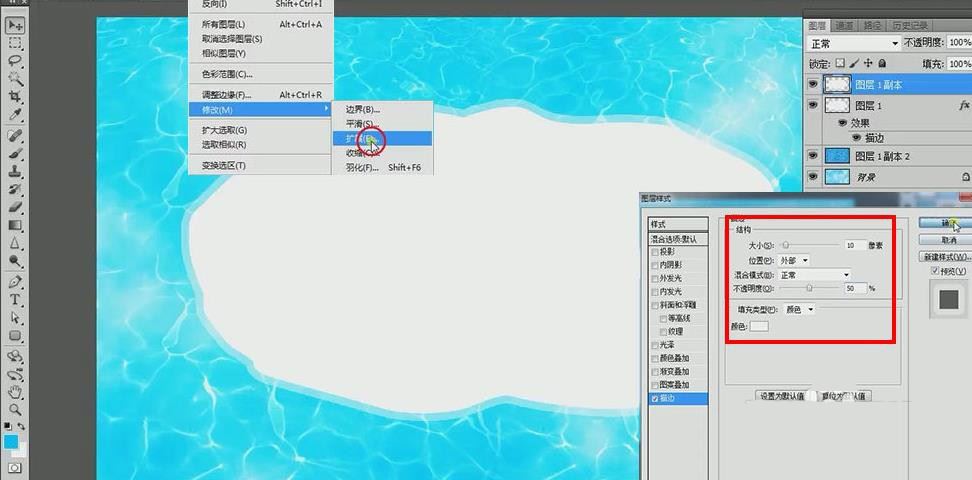Select the Type tool
The height and width of the screenshot is (480, 972).
[15, 300]
